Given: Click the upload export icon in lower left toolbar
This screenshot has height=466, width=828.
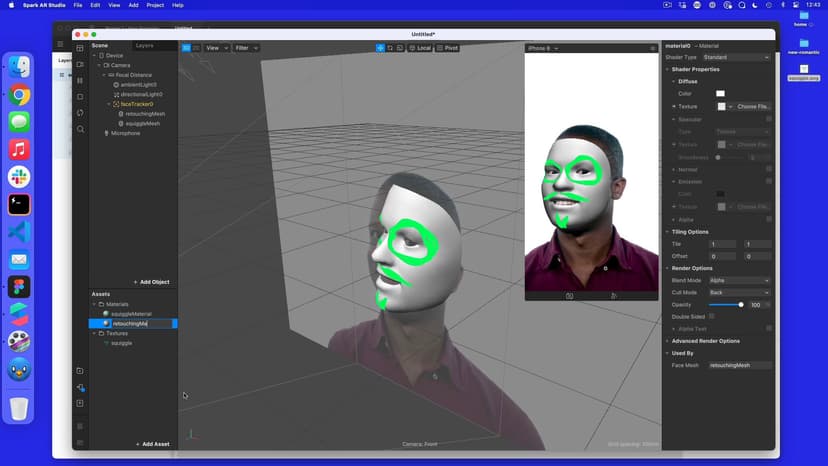Looking at the screenshot, I should [80, 403].
